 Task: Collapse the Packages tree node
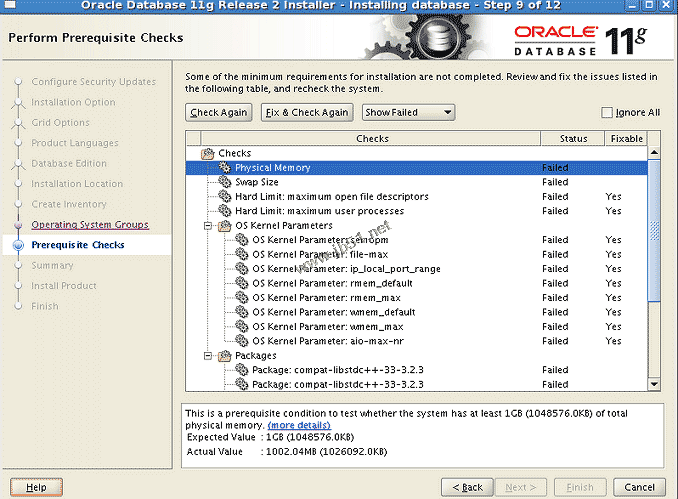point(208,355)
